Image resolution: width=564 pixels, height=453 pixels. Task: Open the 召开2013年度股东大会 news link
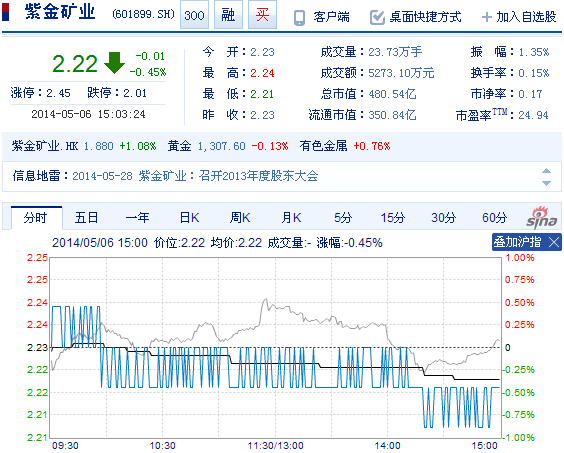click(x=258, y=176)
